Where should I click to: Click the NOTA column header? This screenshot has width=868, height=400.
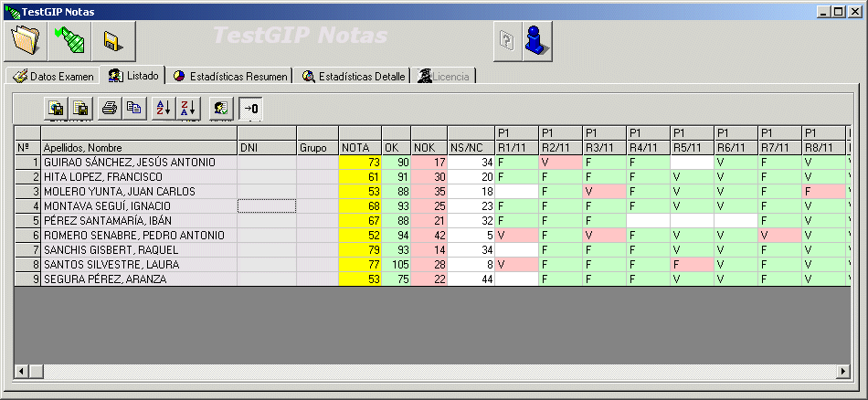pyautogui.click(x=360, y=148)
